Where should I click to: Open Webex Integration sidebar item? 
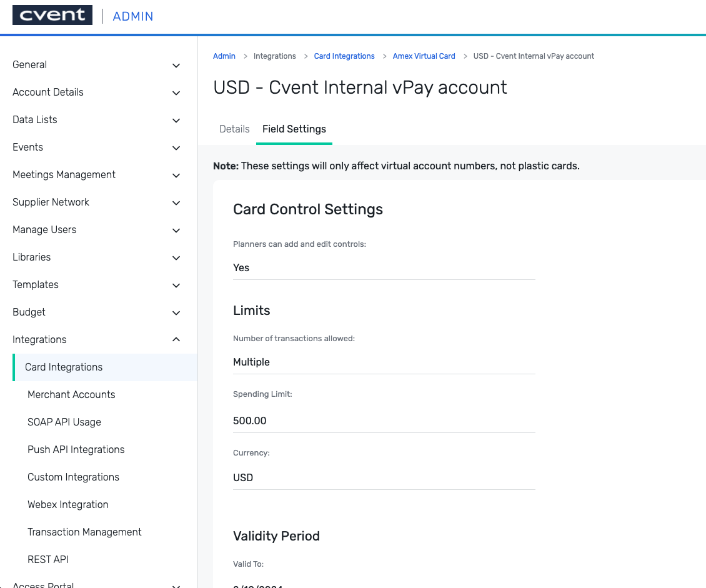click(x=68, y=505)
